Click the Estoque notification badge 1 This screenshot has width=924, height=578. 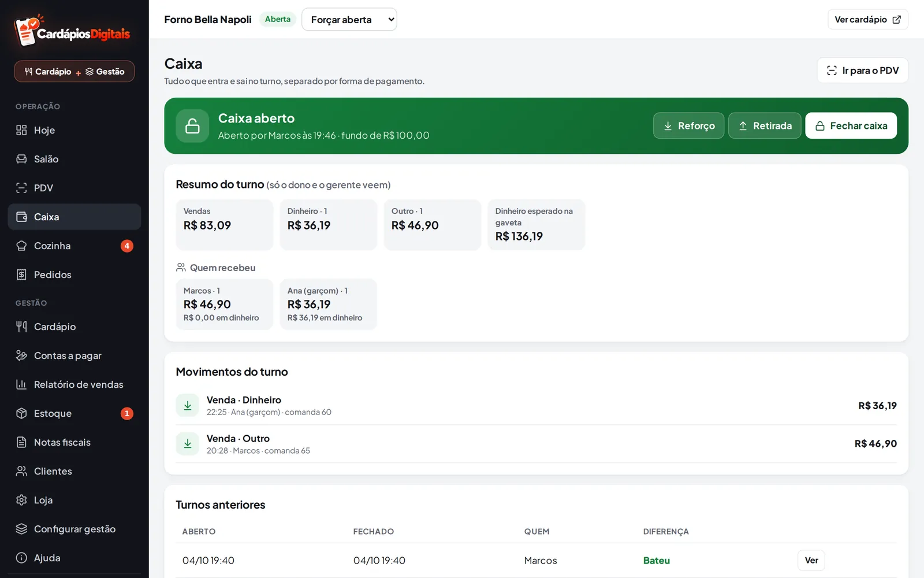pyautogui.click(x=127, y=413)
